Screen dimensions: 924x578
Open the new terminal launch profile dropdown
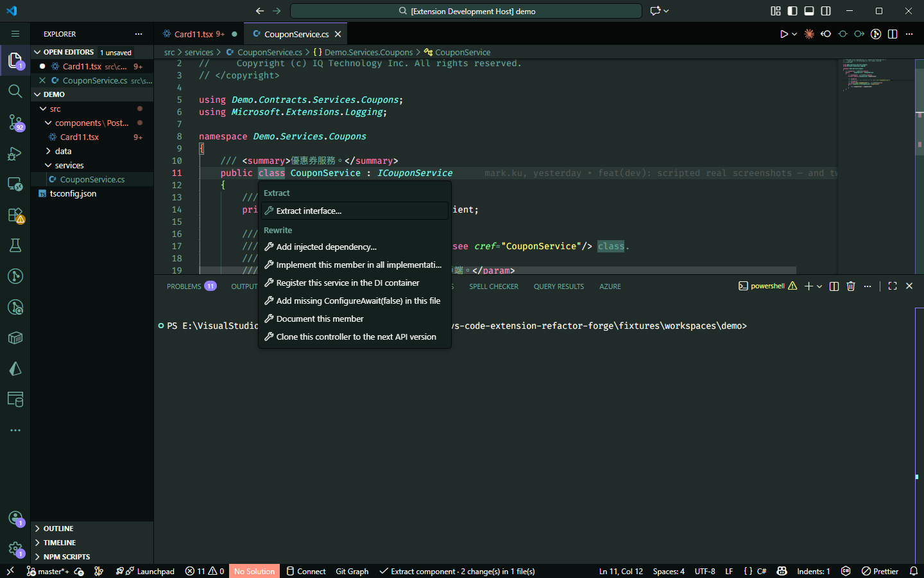(x=819, y=286)
